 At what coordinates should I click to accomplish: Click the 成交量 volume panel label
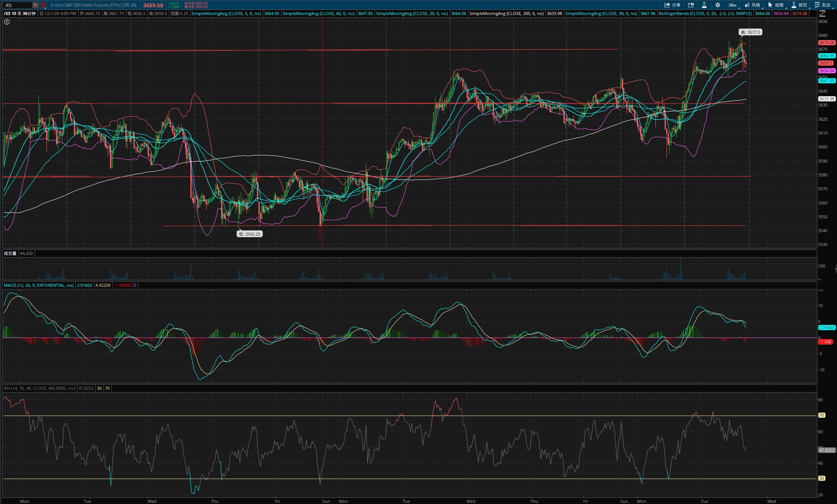[10, 253]
